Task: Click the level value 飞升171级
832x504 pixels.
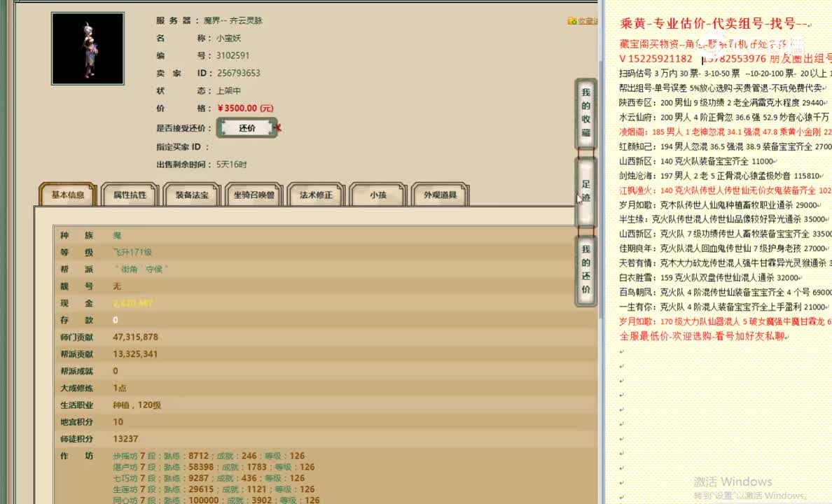Action: [x=132, y=252]
